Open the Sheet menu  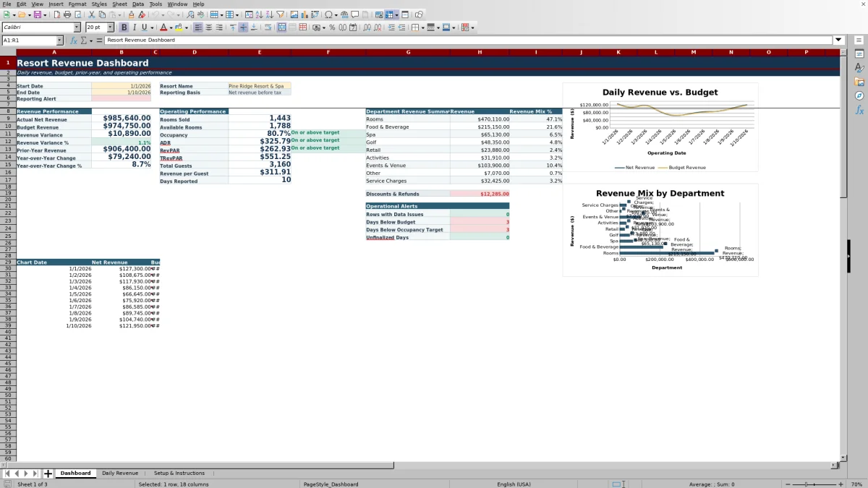click(119, 4)
